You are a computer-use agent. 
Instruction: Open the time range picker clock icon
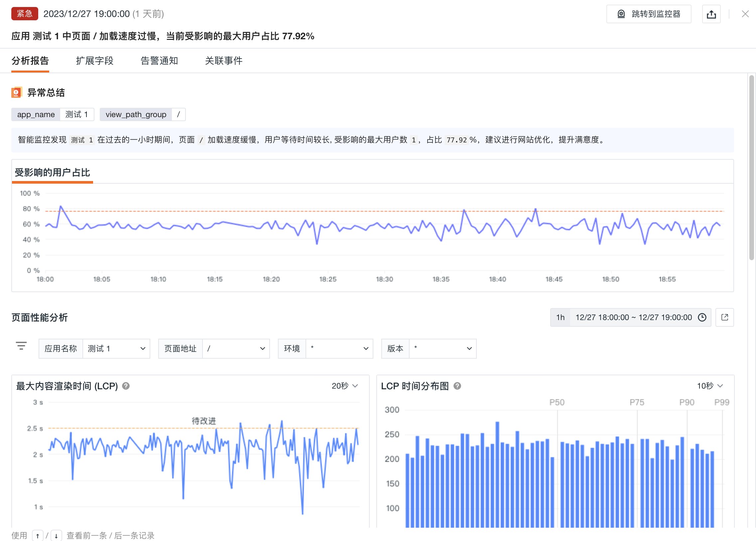(702, 317)
